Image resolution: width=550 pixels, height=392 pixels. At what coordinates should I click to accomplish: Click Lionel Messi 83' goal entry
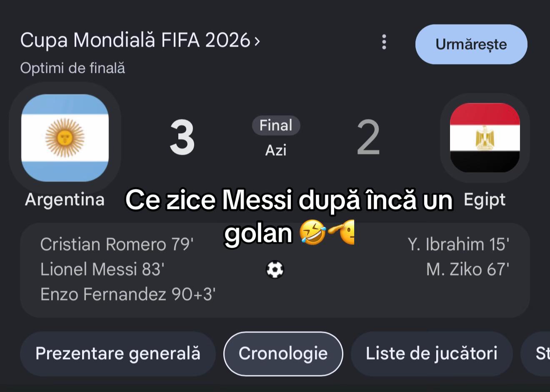102,269
